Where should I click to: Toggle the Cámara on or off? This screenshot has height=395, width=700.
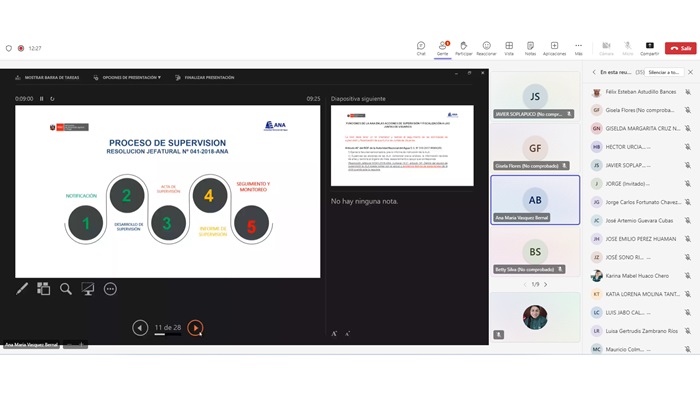coord(606,48)
